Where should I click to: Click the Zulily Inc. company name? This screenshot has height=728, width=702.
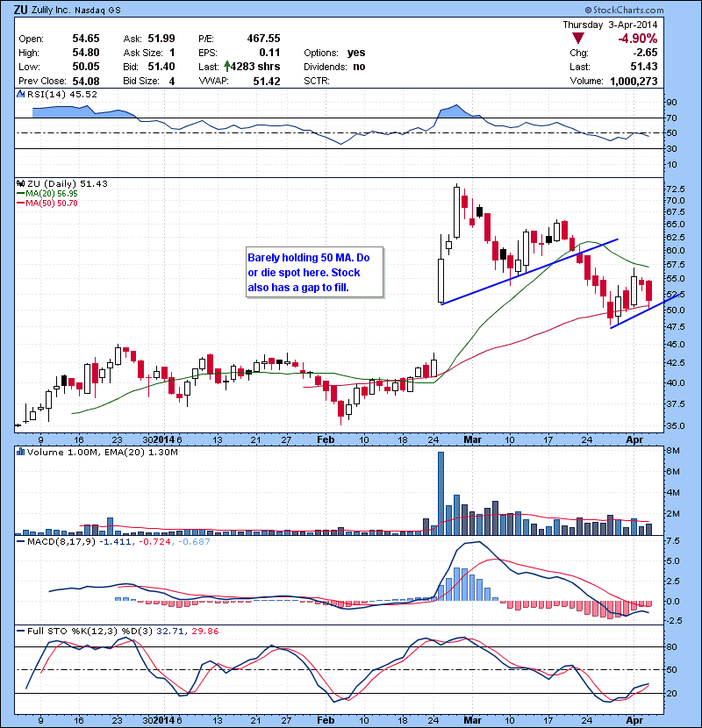[x=51, y=10]
